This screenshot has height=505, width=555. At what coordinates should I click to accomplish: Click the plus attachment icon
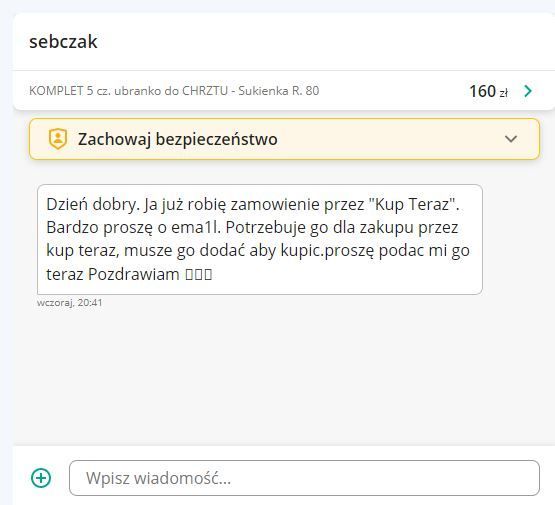[x=41, y=478]
